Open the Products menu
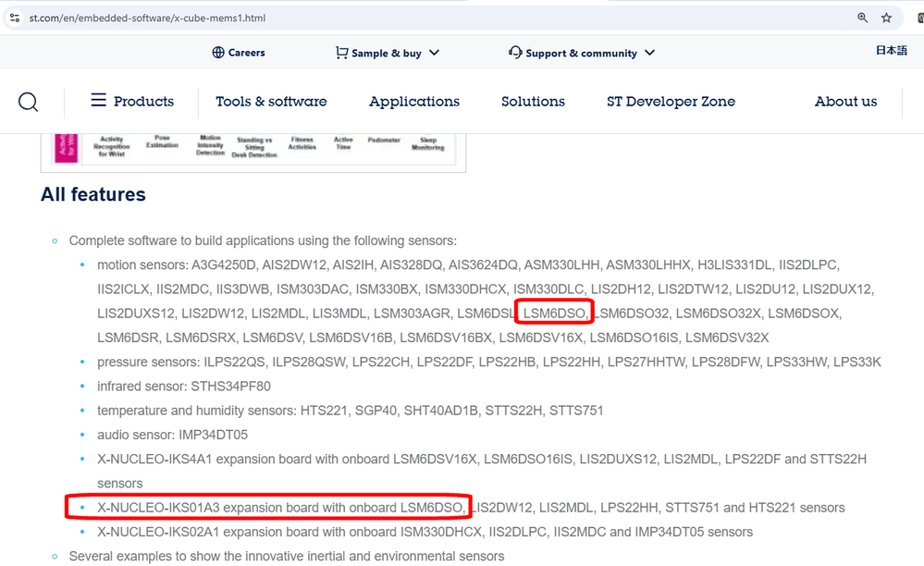The width and height of the screenshot is (924, 566). coord(143,102)
